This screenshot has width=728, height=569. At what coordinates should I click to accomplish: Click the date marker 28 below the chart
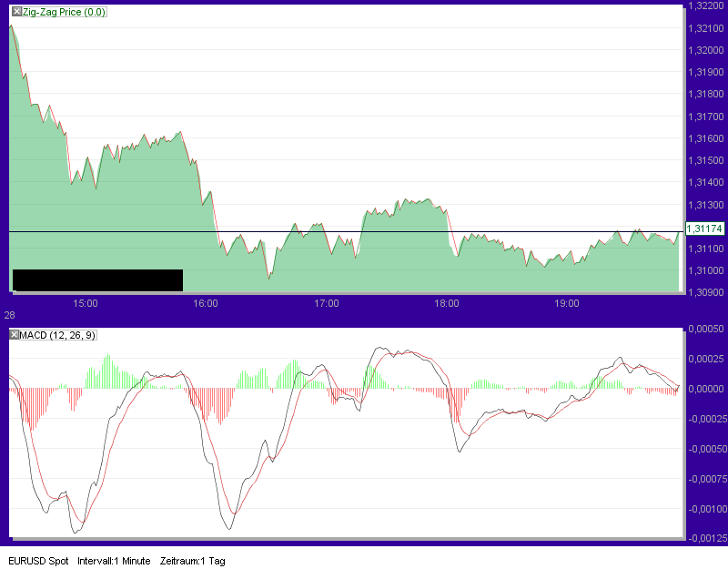(7, 313)
